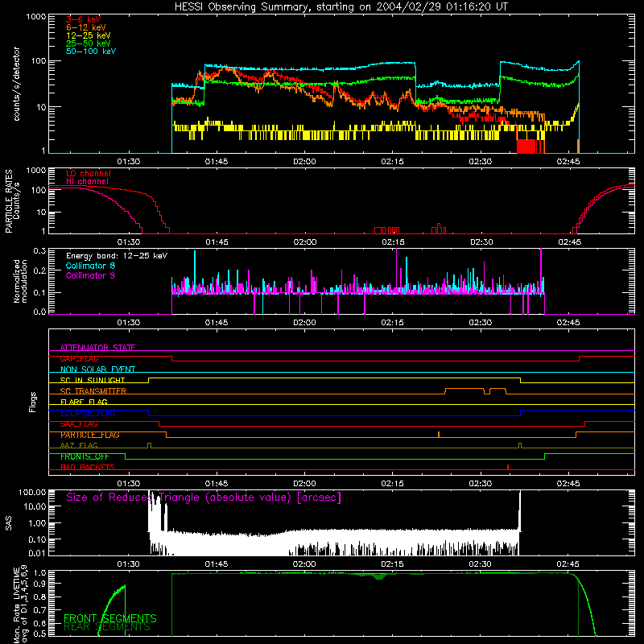Click the GAP_FLAG label
The height and width of the screenshot is (644, 644).
pos(79,358)
